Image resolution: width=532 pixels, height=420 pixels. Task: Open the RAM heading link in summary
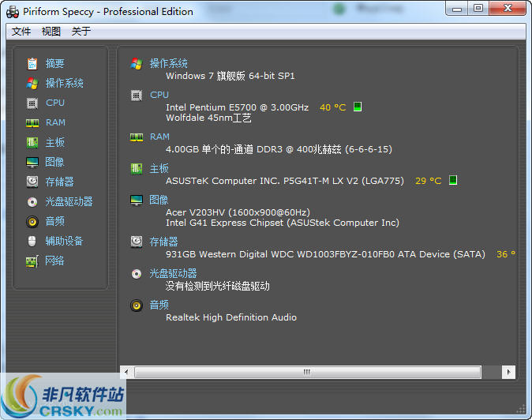[159, 137]
